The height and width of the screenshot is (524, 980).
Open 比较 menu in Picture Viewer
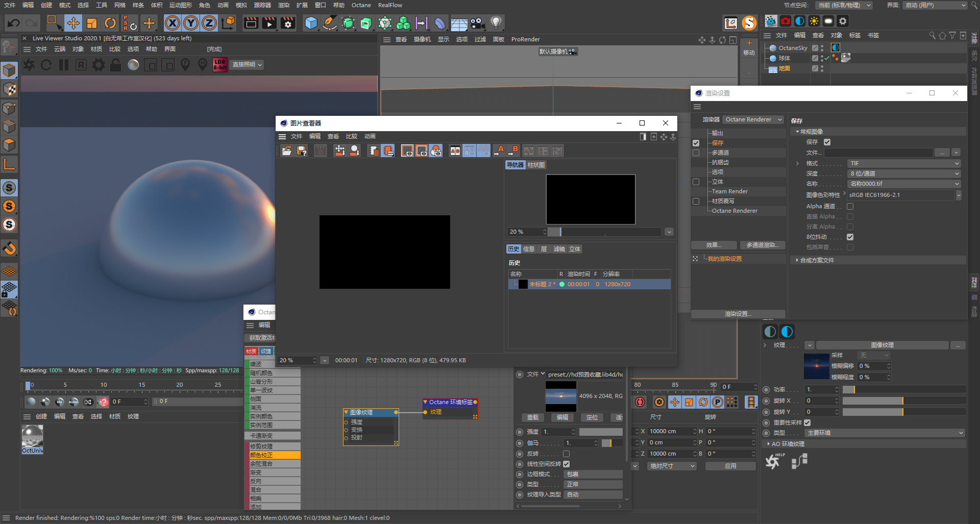tap(352, 136)
